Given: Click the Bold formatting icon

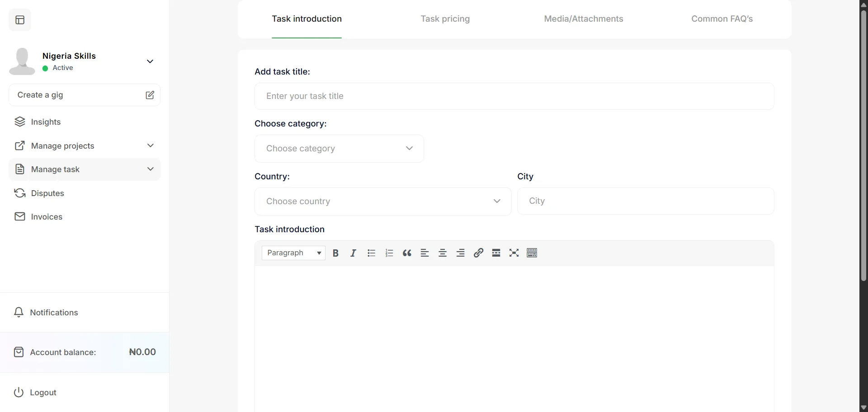Looking at the screenshot, I should [335, 253].
